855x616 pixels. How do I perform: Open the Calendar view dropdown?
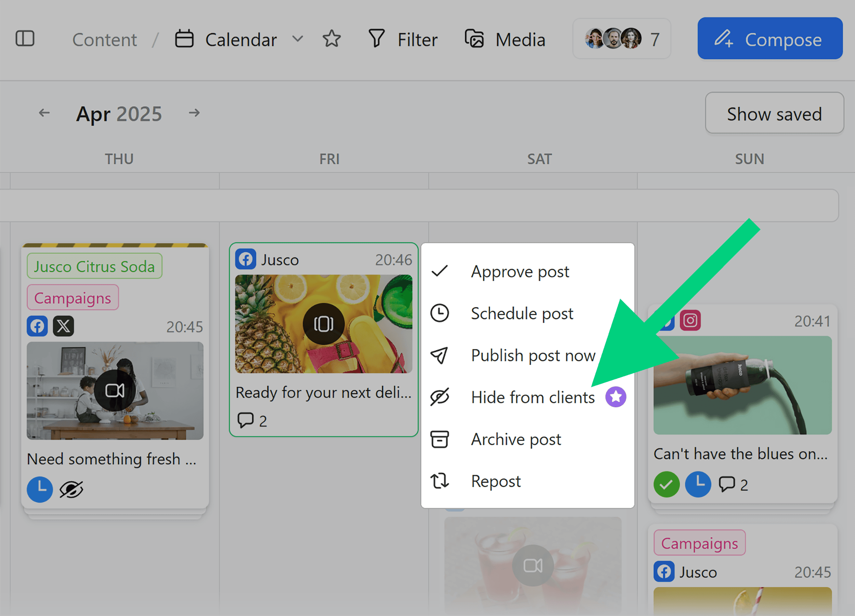(298, 39)
